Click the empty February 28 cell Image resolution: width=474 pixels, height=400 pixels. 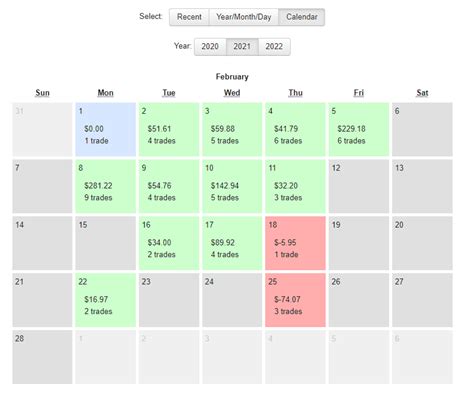pyautogui.click(x=42, y=357)
